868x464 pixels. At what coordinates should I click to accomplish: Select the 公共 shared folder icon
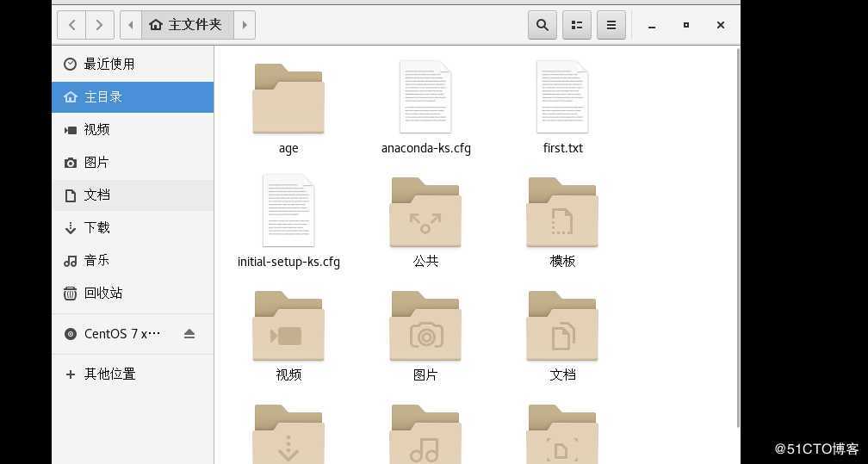[425, 213]
